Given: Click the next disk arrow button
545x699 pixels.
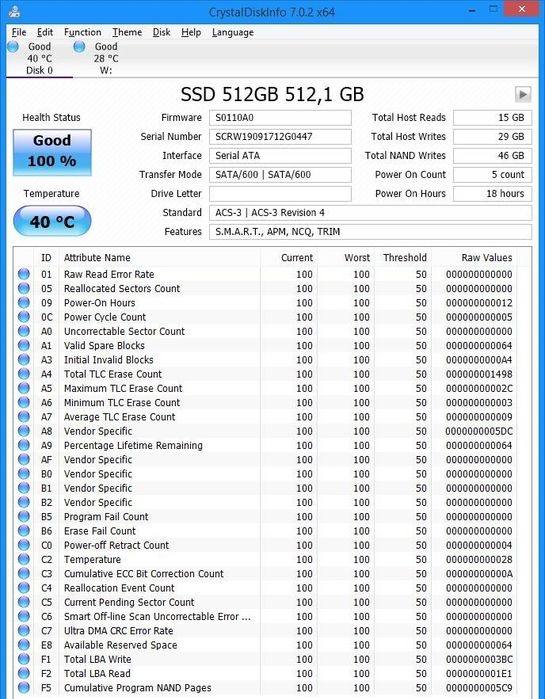Looking at the screenshot, I should point(523,95).
